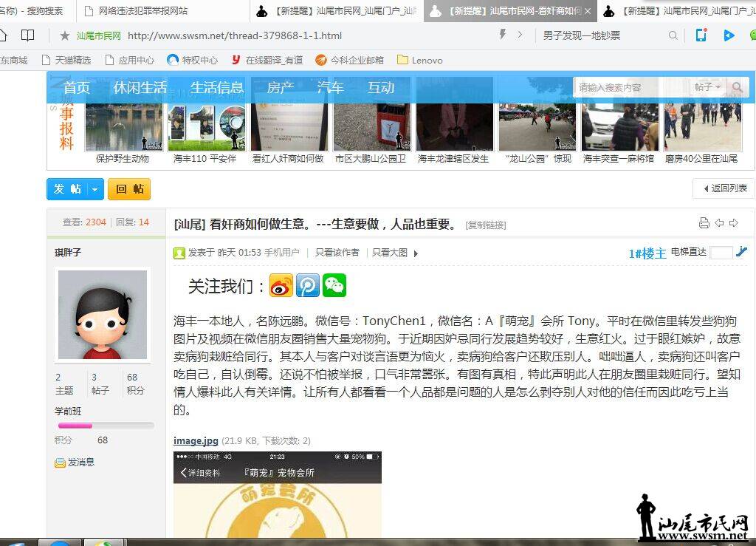Open the 今科企业邮箱 bookmark
Viewport: 756px width, 546px height.
(349, 61)
